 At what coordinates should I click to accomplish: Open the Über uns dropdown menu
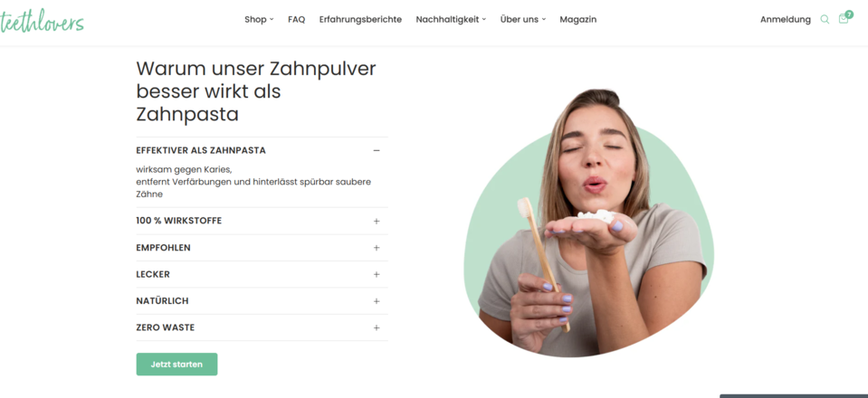point(522,19)
